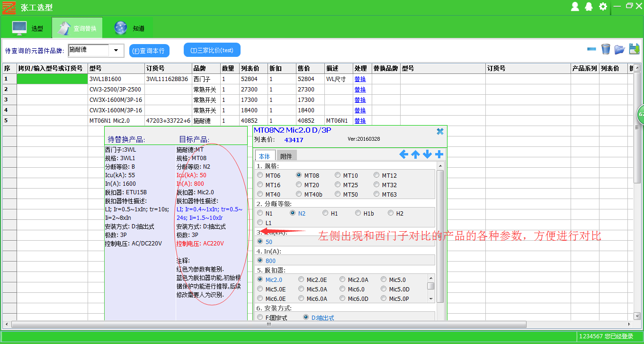Screen dimensions: 644x344
Task: Close the MT08N2 product panel
Action: 440,131
